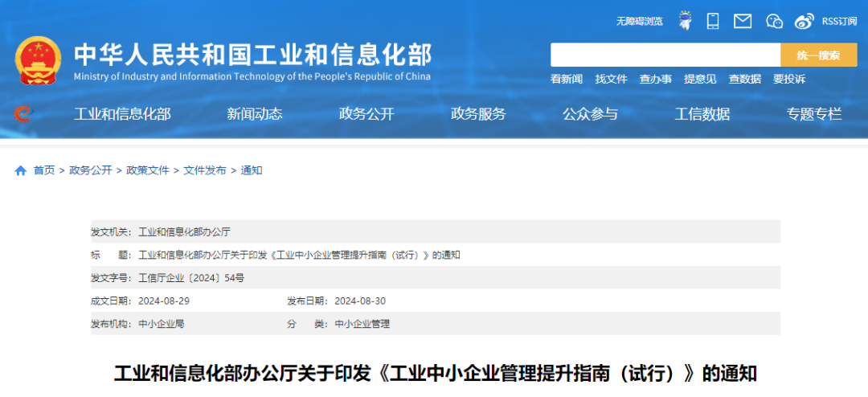
Task: Focus the search input field
Action: [665, 55]
